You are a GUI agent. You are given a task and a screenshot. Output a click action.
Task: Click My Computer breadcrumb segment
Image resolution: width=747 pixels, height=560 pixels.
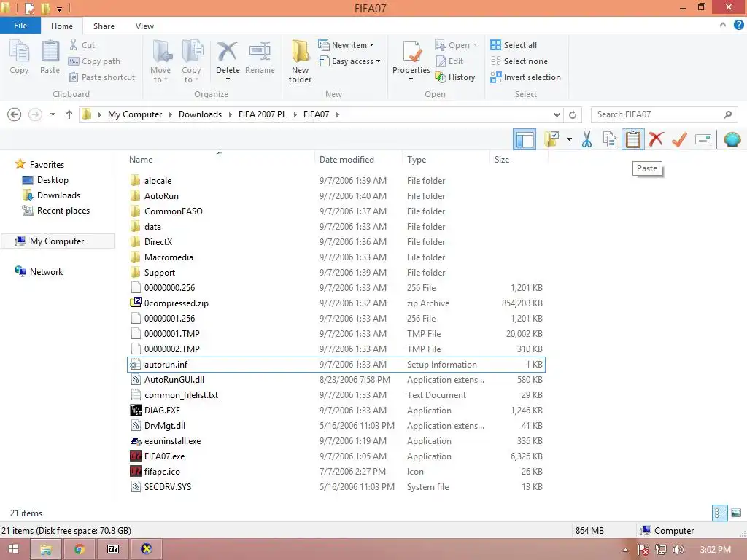tap(135, 114)
